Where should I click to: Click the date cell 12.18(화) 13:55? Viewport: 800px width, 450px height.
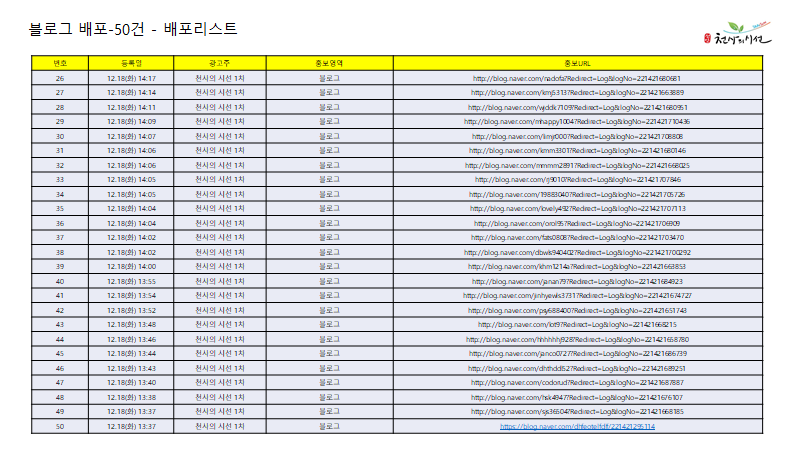(131, 281)
